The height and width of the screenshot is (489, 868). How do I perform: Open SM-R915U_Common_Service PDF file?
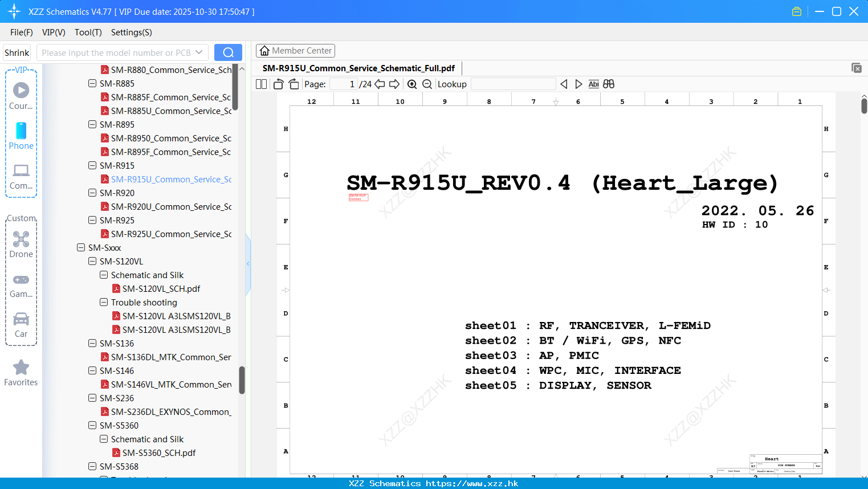(x=171, y=179)
